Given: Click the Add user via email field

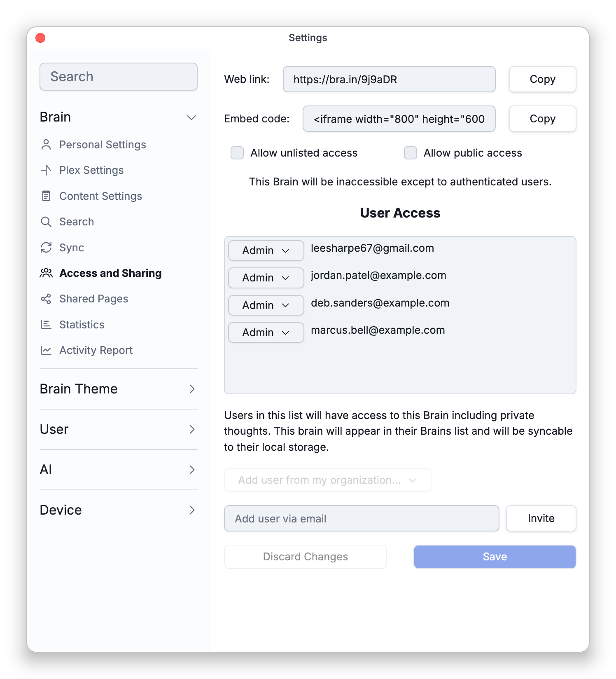Looking at the screenshot, I should coord(362,518).
